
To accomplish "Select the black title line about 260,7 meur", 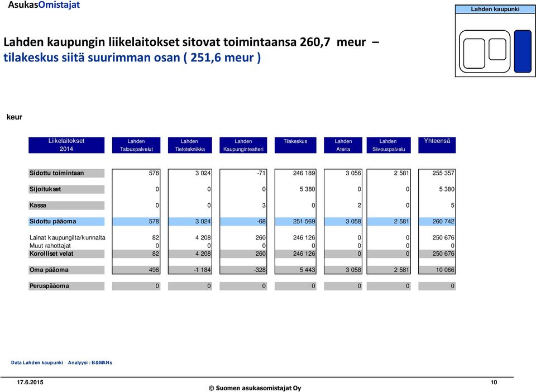I will pos(191,42).
